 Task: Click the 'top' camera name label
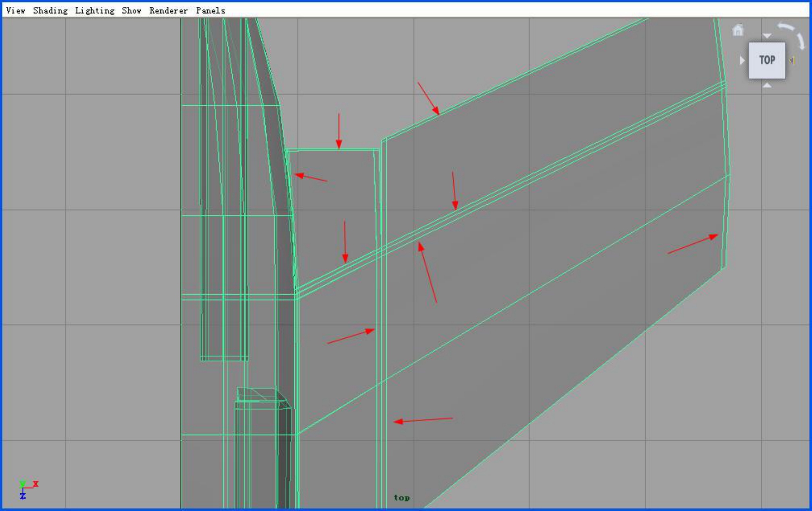coord(402,498)
